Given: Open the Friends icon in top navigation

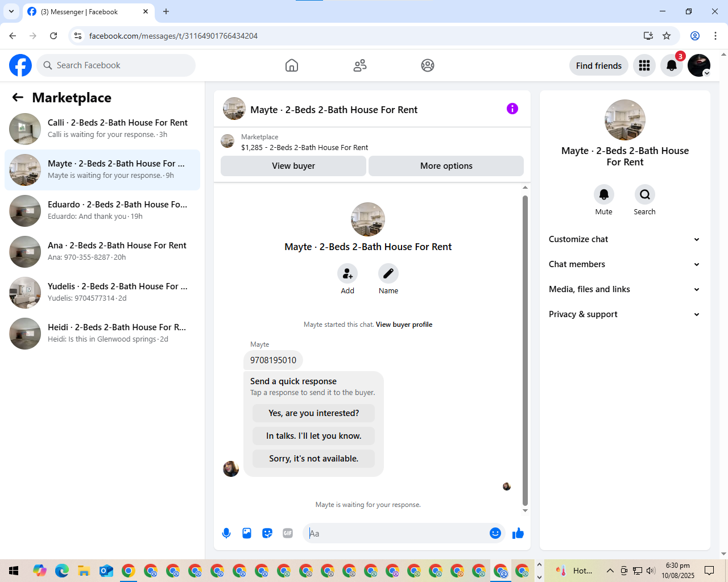Looking at the screenshot, I should (360, 65).
